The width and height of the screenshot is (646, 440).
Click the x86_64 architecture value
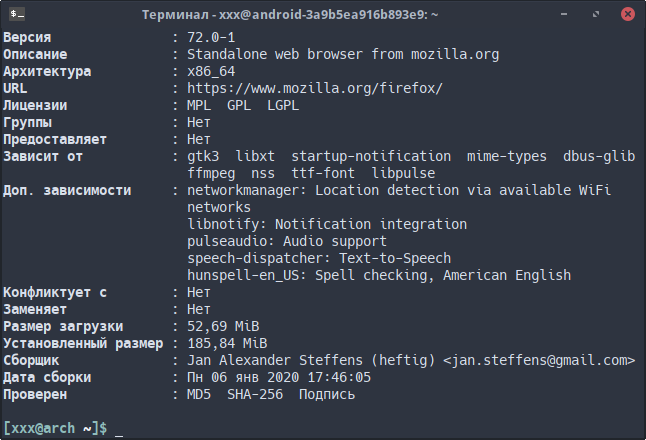211,71
